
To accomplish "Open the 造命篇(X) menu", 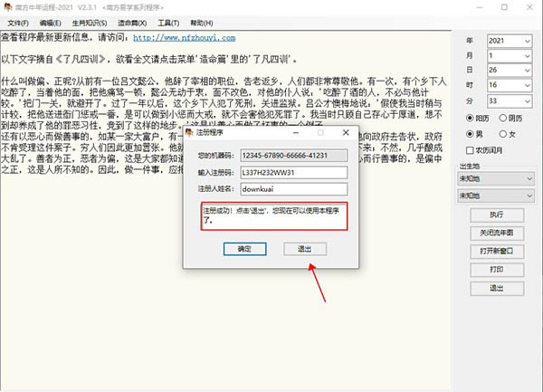I will 132,24.
